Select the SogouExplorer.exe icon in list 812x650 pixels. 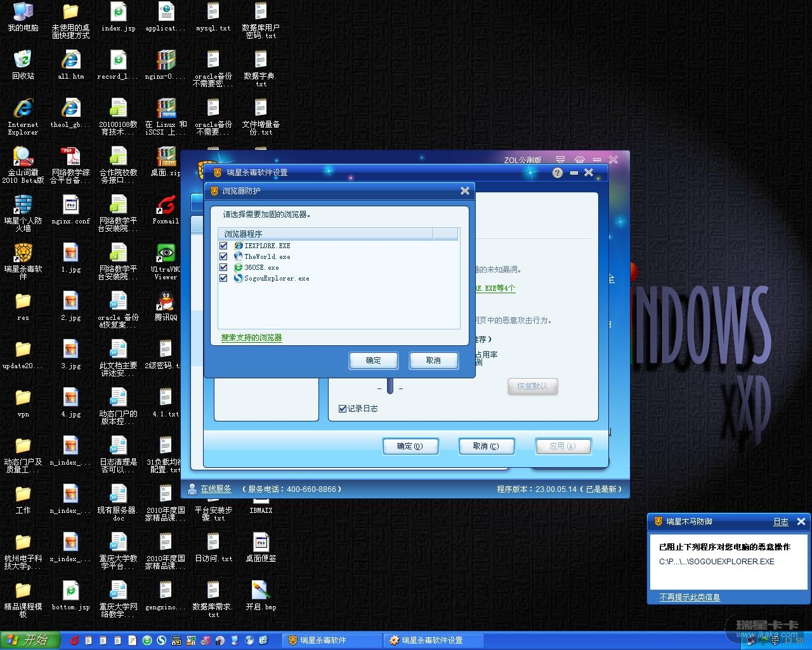click(239, 278)
